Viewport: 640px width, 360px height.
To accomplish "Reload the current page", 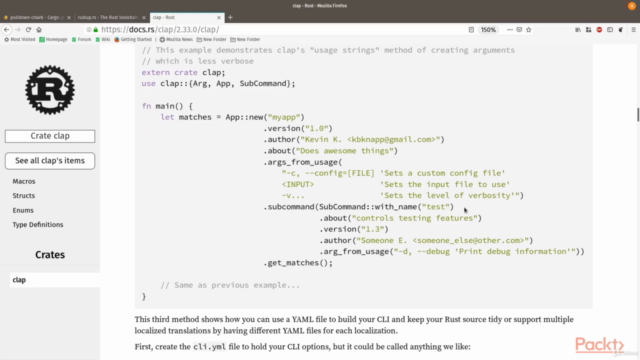I will point(28,29).
